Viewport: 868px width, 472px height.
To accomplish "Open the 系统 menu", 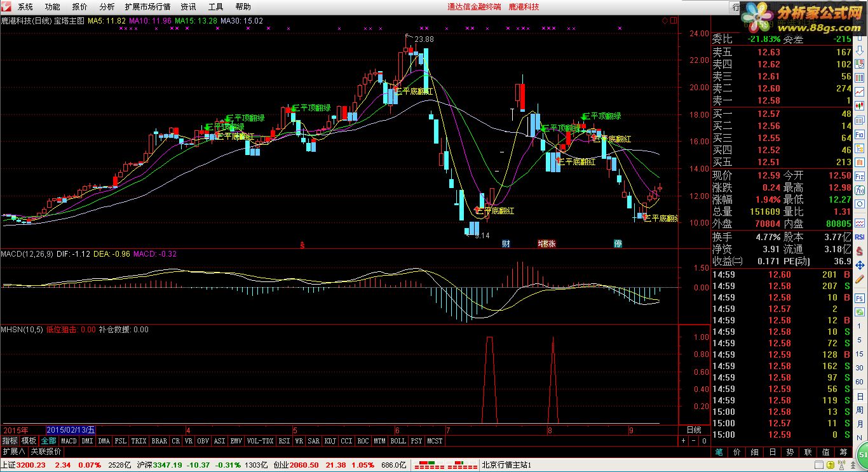I will click(25, 7).
